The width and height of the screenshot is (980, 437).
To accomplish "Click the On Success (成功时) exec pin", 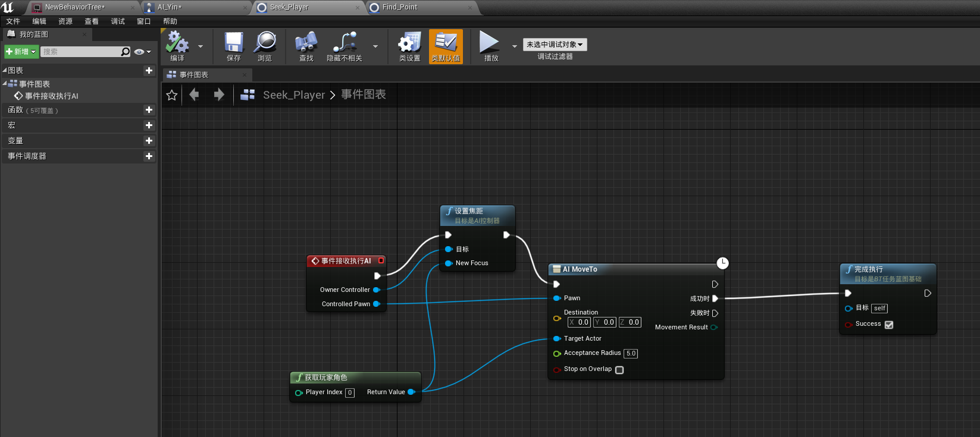I will tap(715, 298).
